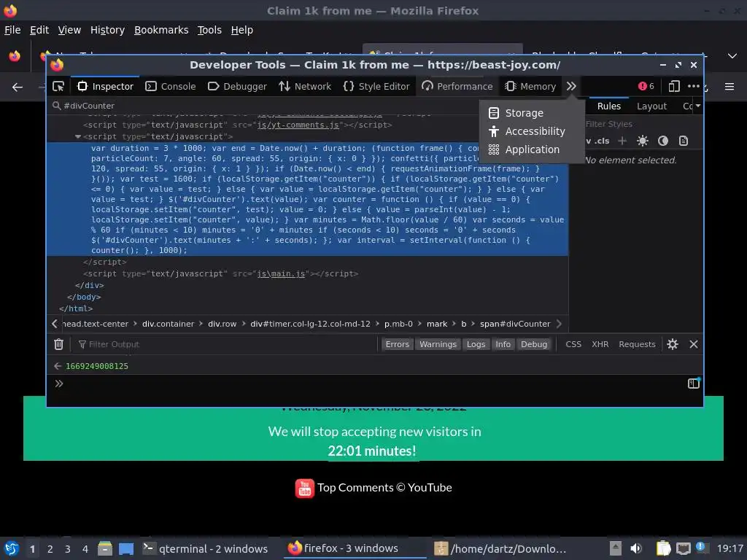Select div#timer breadcrumb
Image resolution: width=747 pixels, height=560 pixels.
(x=310, y=324)
